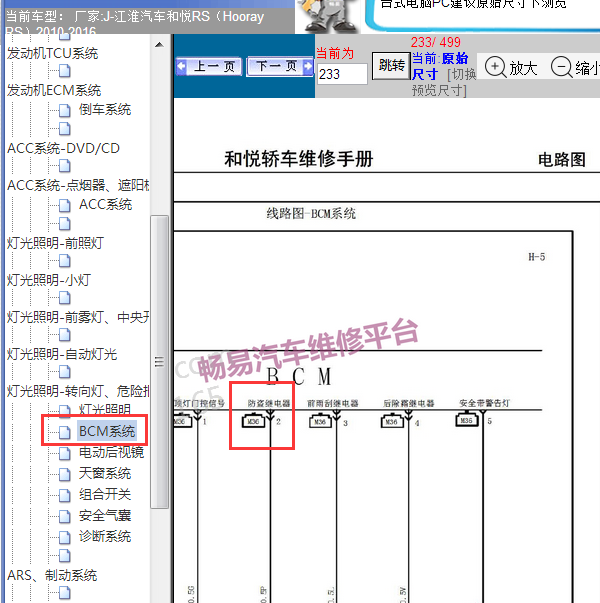Click page icon beside 电动后视镜
600x603 pixels.
click(65, 454)
